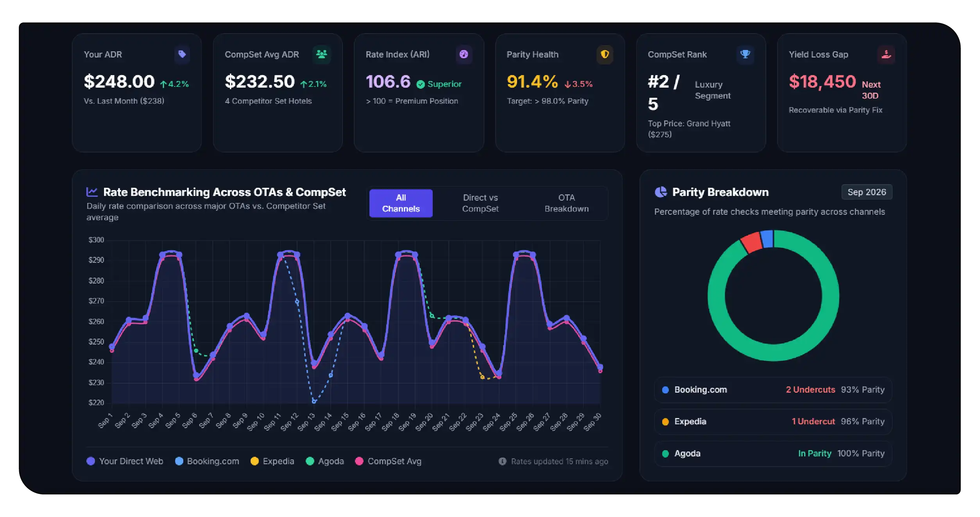
Task: Click the tag icon on Your ADR card
Action: (x=182, y=54)
